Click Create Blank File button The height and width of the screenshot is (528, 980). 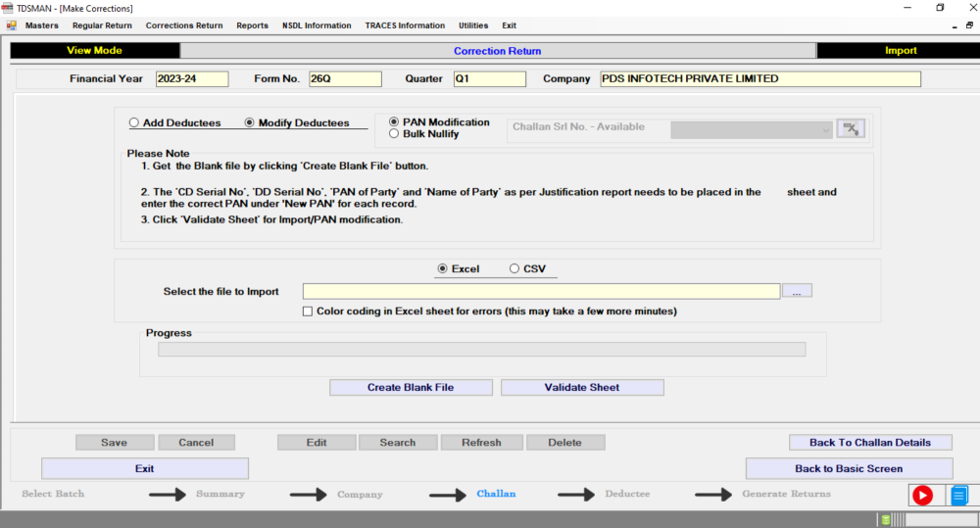(411, 387)
